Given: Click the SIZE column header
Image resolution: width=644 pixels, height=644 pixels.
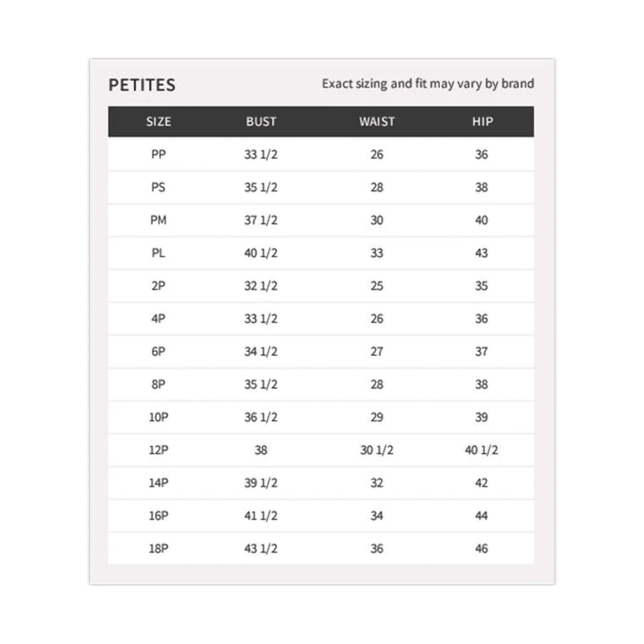Looking at the screenshot, I should point(158,122).
